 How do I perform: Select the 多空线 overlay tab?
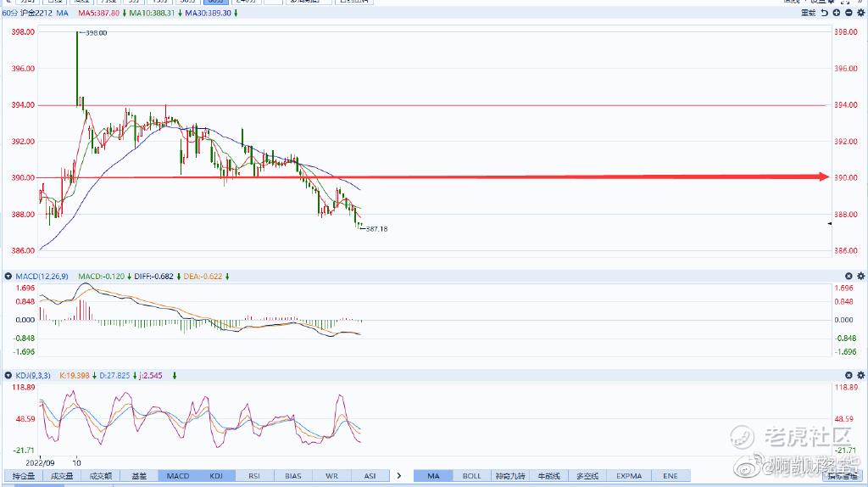pos(587,476)
